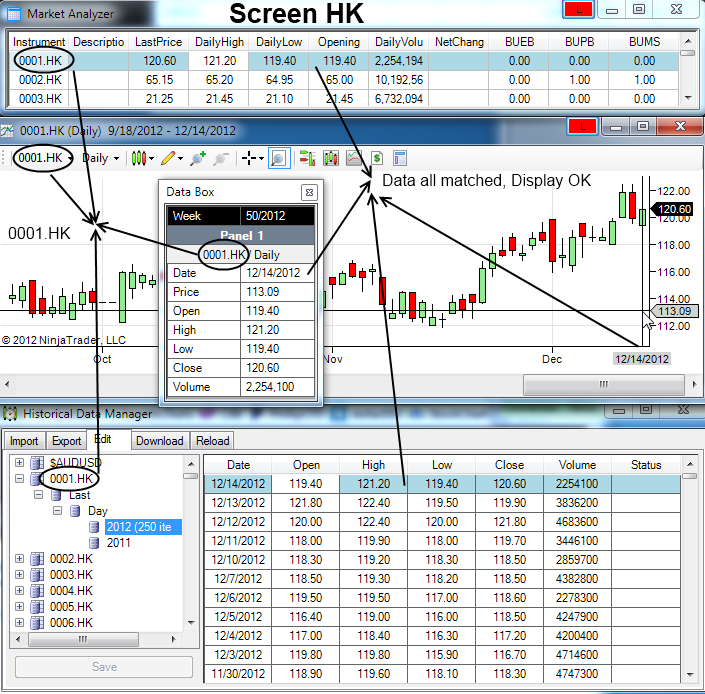Screen dimensions: 705x694
Task: Open the chart style dropdown arrow
Action: 152,159
